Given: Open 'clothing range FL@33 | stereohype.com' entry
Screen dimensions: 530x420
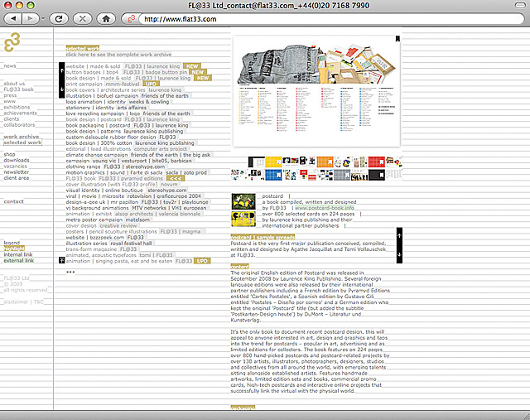Looking at the screenshot, I should coord(115,167).
